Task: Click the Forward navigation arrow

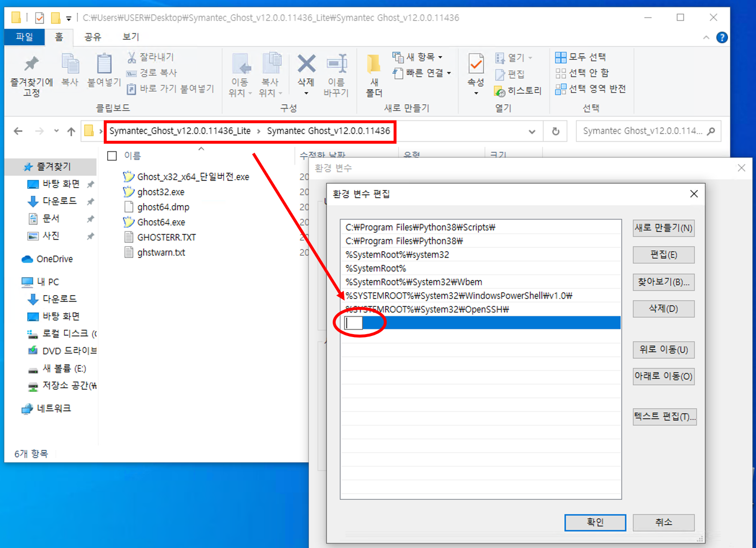Action: [39, 131]
